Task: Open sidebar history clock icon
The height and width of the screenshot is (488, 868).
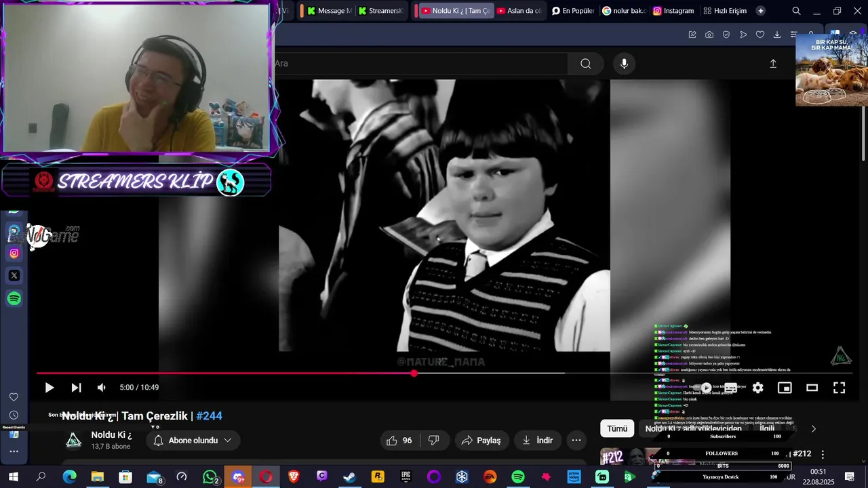Action: click(x=14, y=415)
